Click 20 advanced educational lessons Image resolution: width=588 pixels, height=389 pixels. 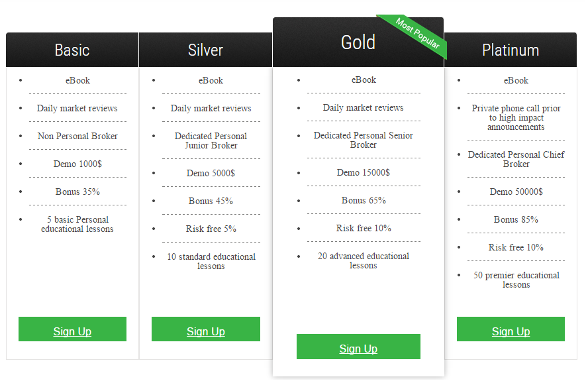[x=364, y=260]
